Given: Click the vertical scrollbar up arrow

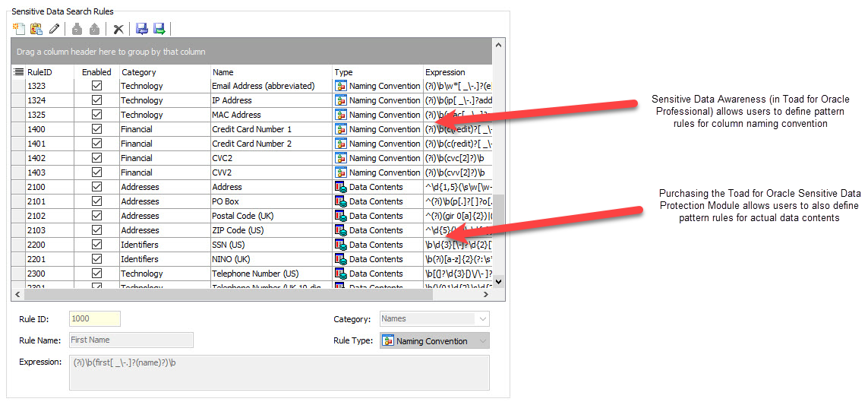Looking at the screenshot, I should pos(499,44).
